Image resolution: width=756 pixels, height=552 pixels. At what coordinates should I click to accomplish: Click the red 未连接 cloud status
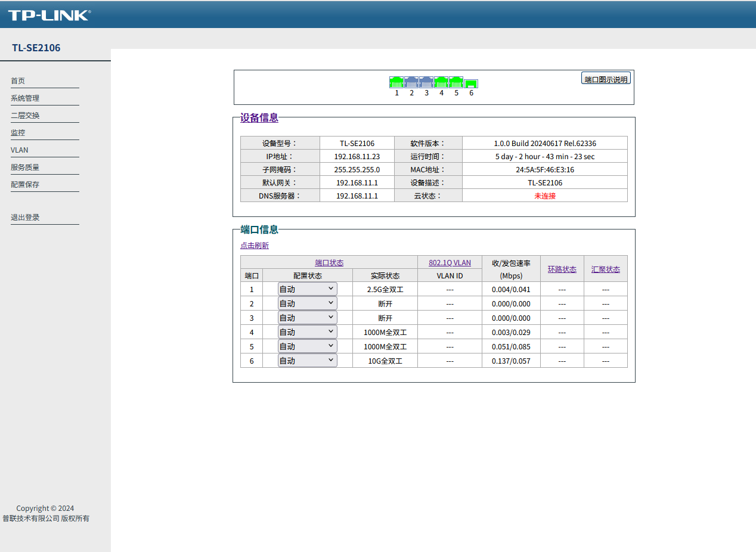click(545, 196)
